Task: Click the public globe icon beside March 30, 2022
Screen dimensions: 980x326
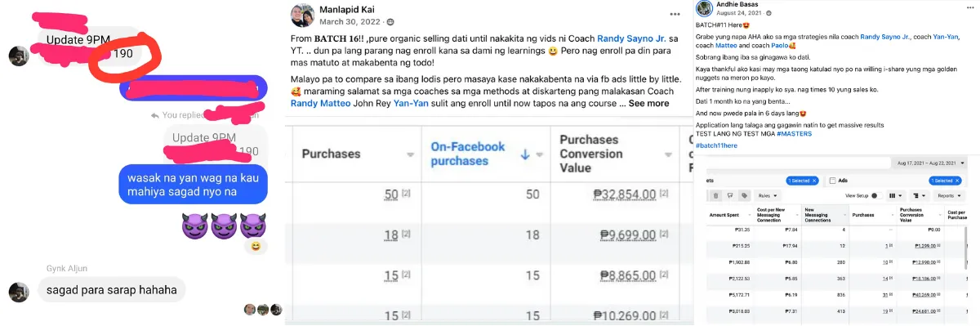Action: 390,22
